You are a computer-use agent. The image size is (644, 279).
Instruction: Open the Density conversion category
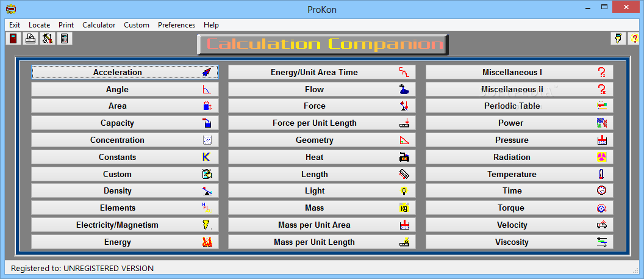click(125, 190)
